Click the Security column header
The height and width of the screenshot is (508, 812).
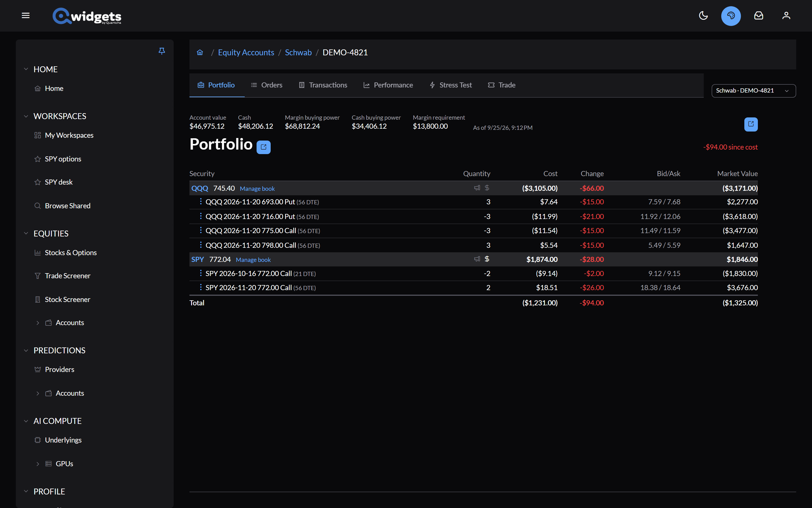coord(202,174)
